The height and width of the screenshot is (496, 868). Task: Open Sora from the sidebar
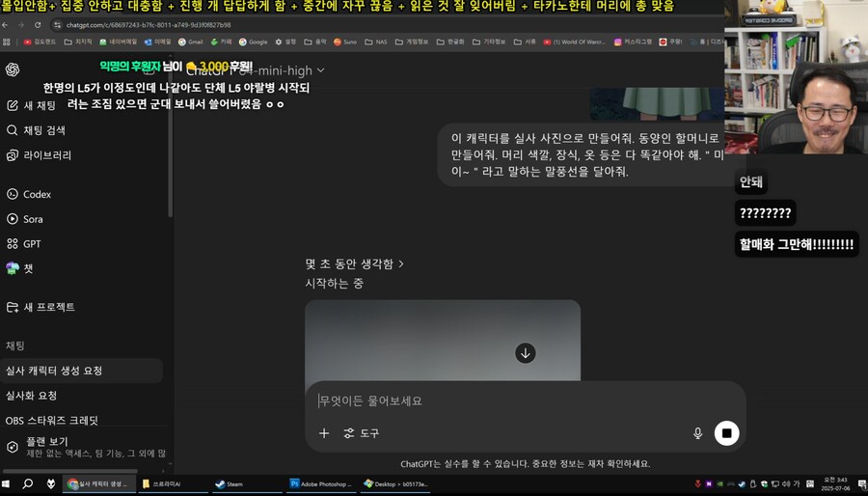[x=25, y=219]
